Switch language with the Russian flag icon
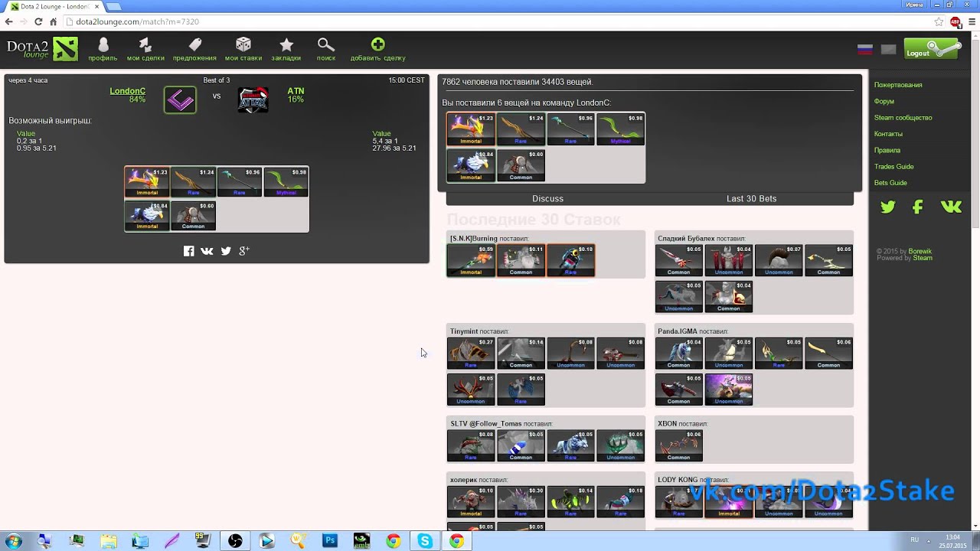The width and height of the screenshot is (980, 551). [865, 50]
